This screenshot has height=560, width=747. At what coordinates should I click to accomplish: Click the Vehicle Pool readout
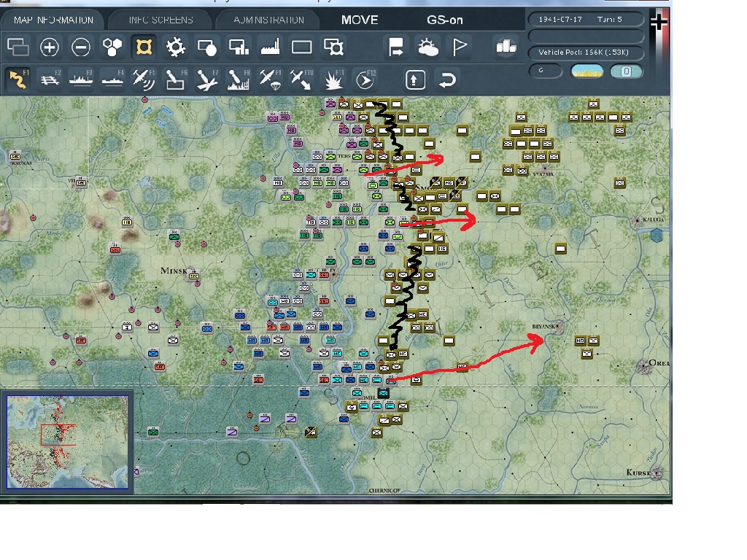coord(586,52)
